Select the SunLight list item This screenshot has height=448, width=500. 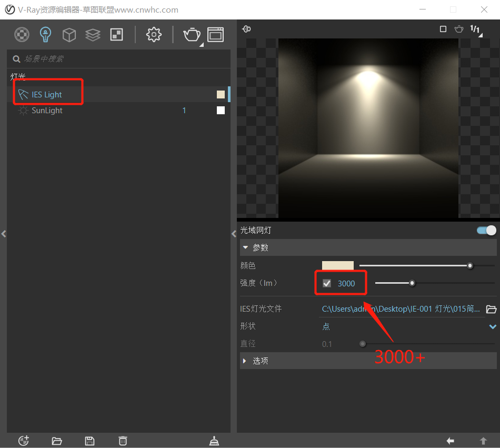[118, 111]
